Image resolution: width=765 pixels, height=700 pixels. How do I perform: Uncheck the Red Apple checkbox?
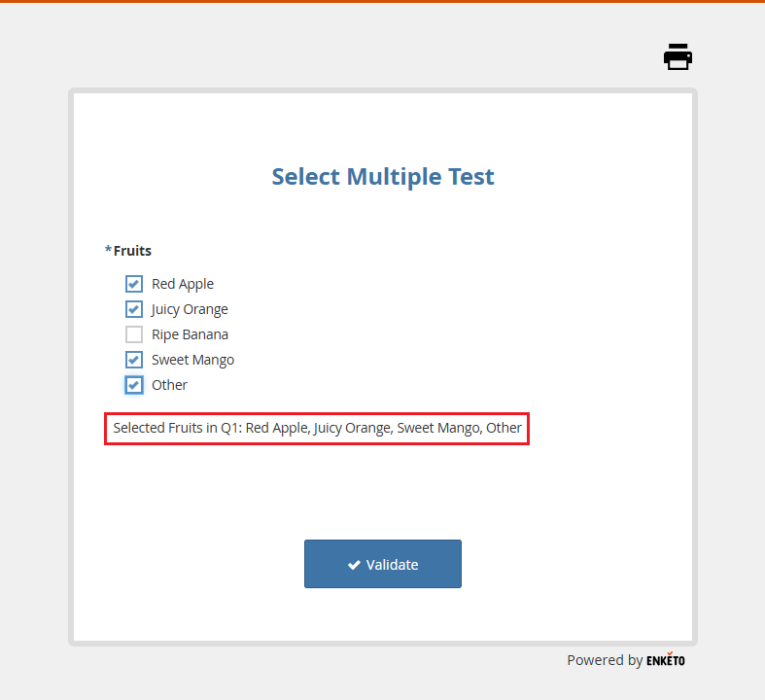point(134,284)
